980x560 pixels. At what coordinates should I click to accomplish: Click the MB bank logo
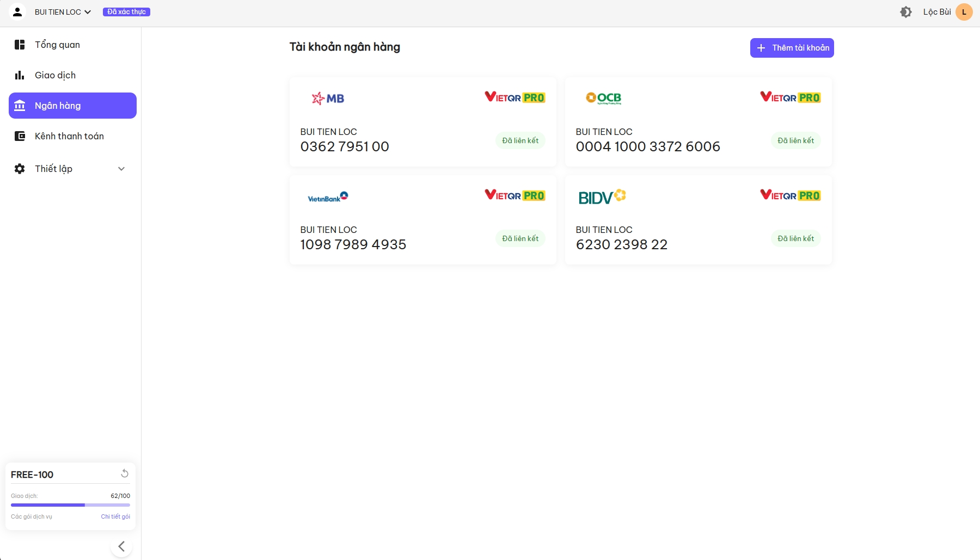coord(328,99)
